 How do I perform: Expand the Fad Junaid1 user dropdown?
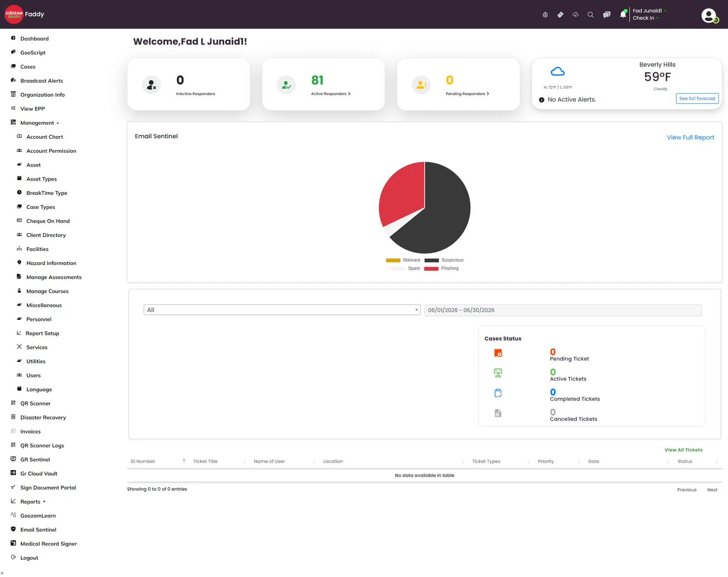point(649,10)
